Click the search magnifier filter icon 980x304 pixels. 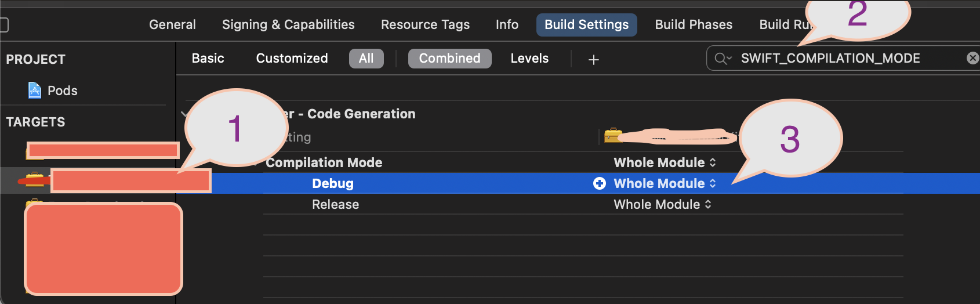click(x=723, y=59)
